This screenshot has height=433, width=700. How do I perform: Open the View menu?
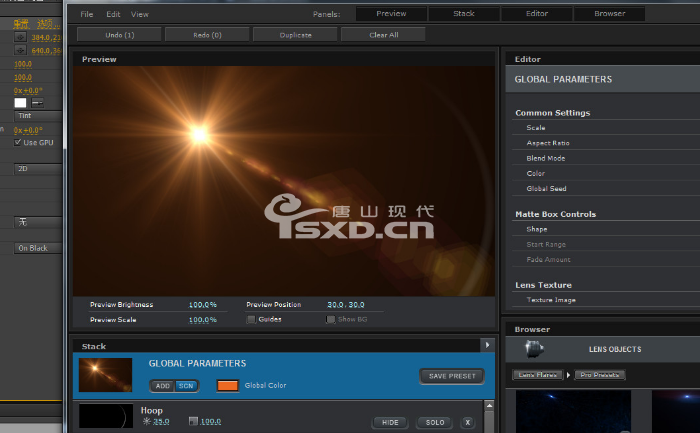(x=140, y=14)
